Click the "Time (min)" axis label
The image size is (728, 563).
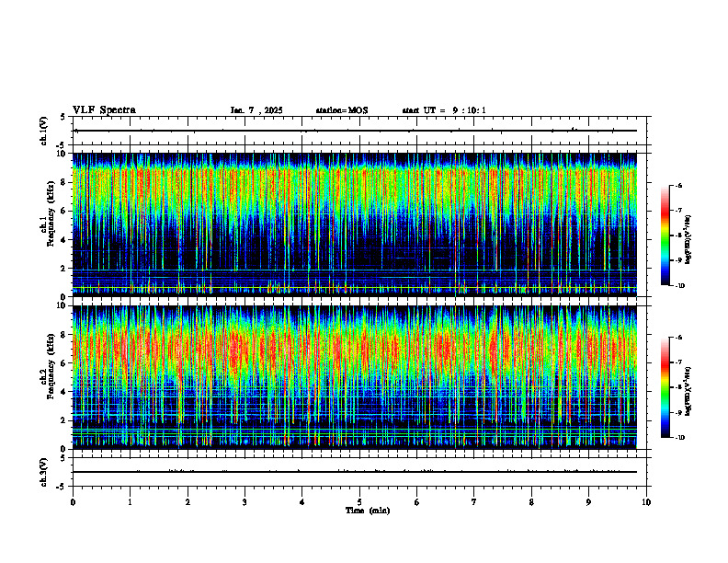(x=368, y=511)
